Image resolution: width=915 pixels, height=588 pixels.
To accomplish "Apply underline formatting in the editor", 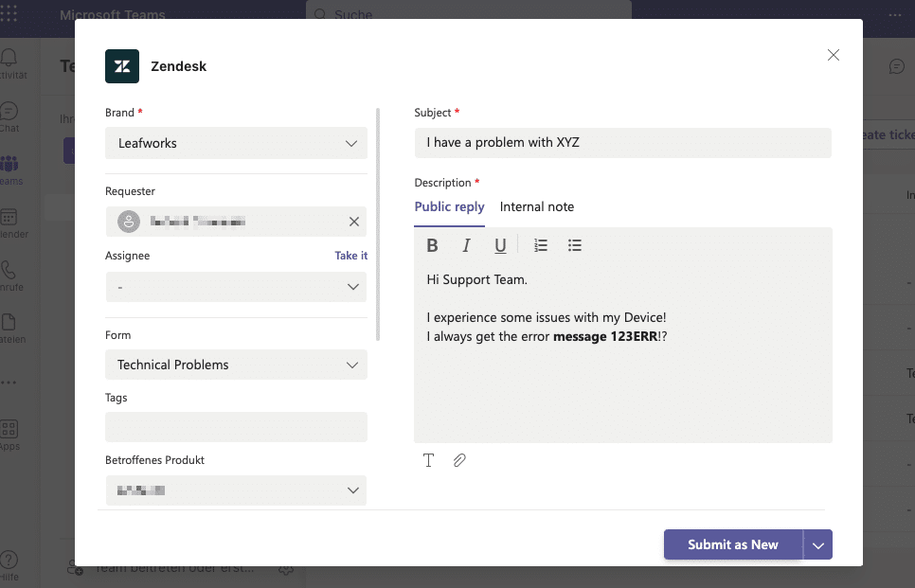I will pos(500,244).
